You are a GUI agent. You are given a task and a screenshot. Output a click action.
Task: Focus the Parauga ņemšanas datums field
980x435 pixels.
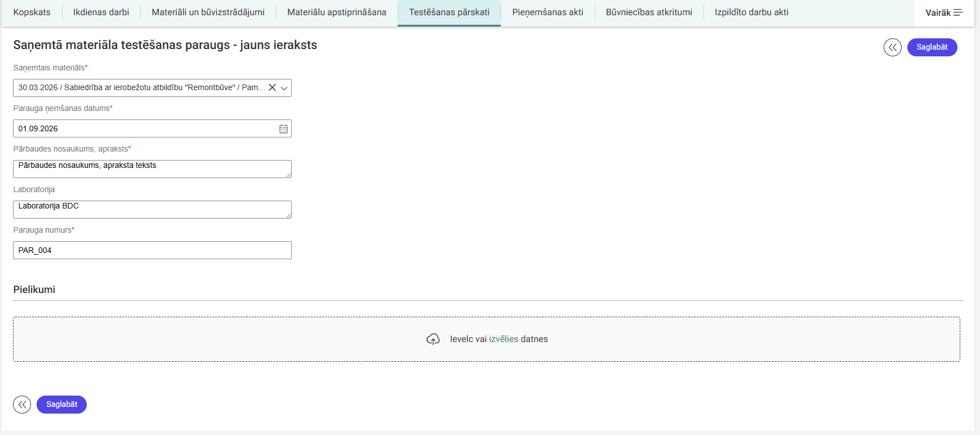coord(152,128)
